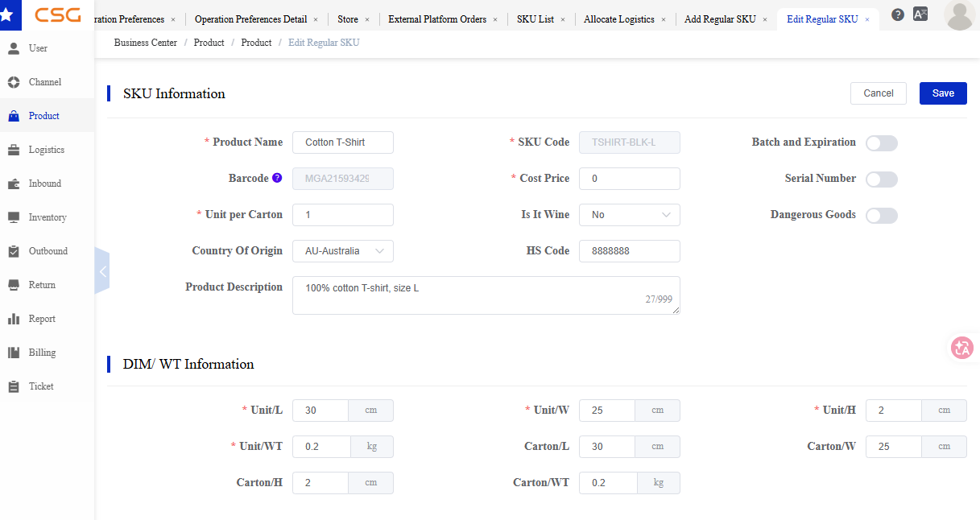This screenshot has height=520, width=980.
Task: Close the Edit Regular SKU tab
Action: click(867, 19)
